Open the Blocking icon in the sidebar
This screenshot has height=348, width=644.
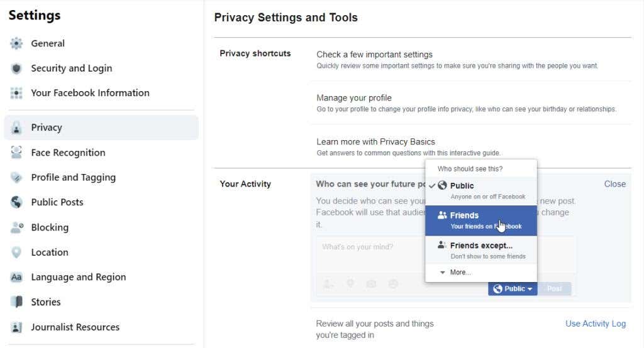pos(16,227)
